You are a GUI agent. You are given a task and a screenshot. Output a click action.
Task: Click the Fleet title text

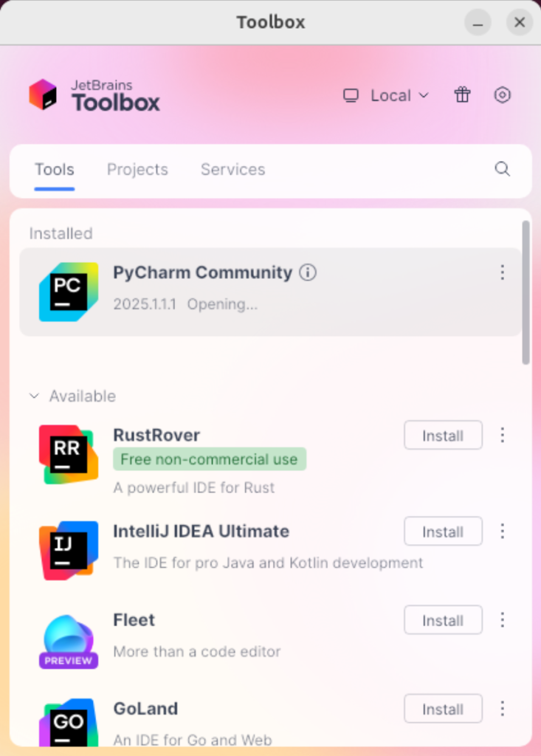click(x=134, y=620)
